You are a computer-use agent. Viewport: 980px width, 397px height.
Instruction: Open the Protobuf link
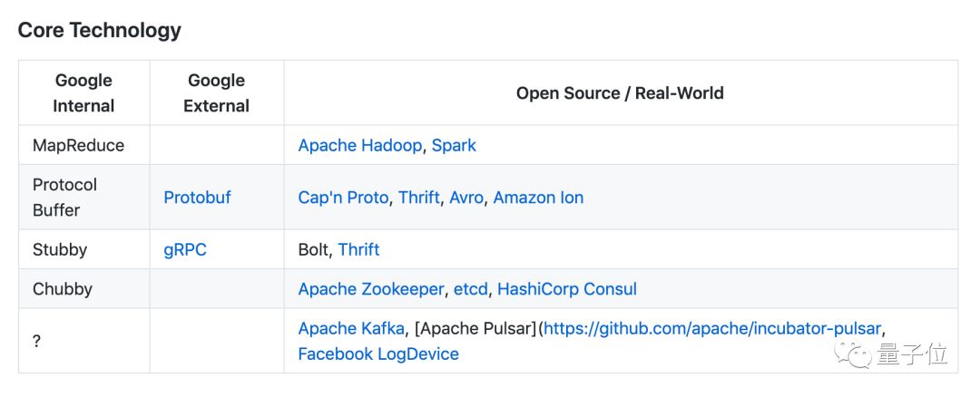197,198
